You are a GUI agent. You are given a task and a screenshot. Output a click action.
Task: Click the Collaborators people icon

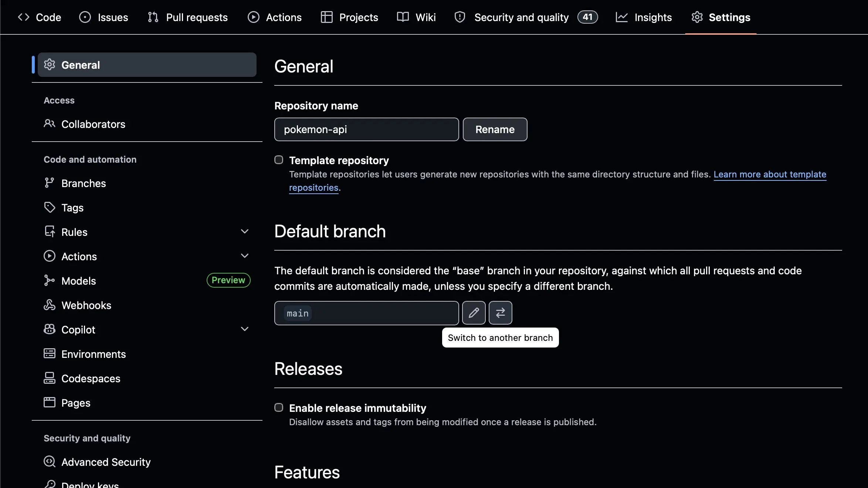(x=50, y=123)
